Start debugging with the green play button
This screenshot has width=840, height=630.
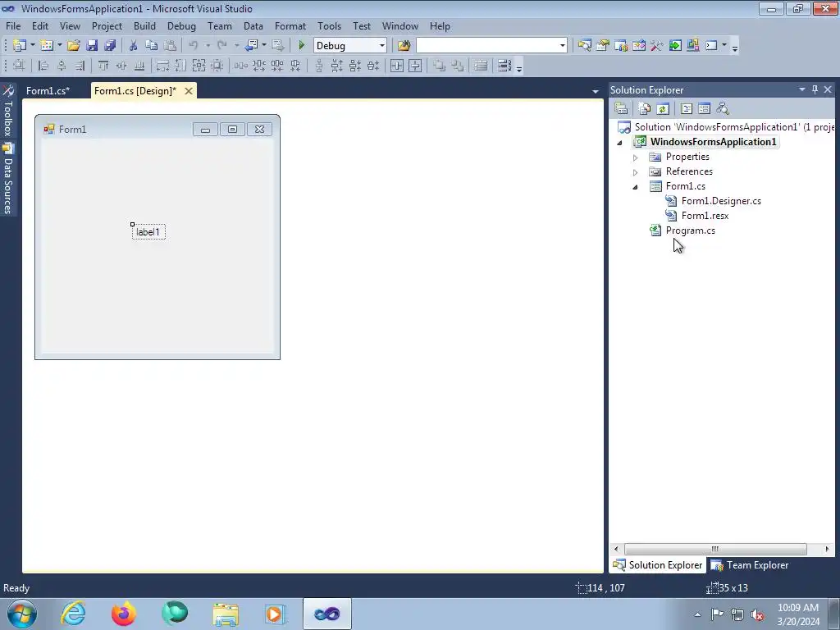tap(302, 46)
